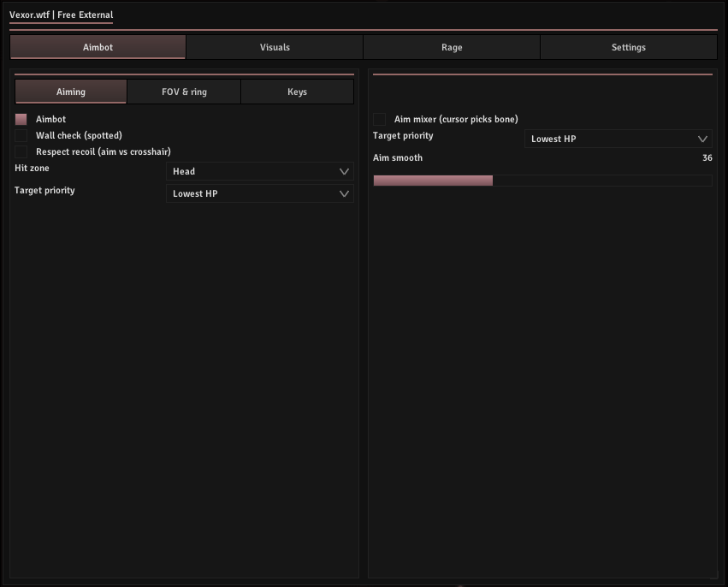Open the Hit zone dropdown showing Head
This screenshot has height=587, width=728.
259,171
